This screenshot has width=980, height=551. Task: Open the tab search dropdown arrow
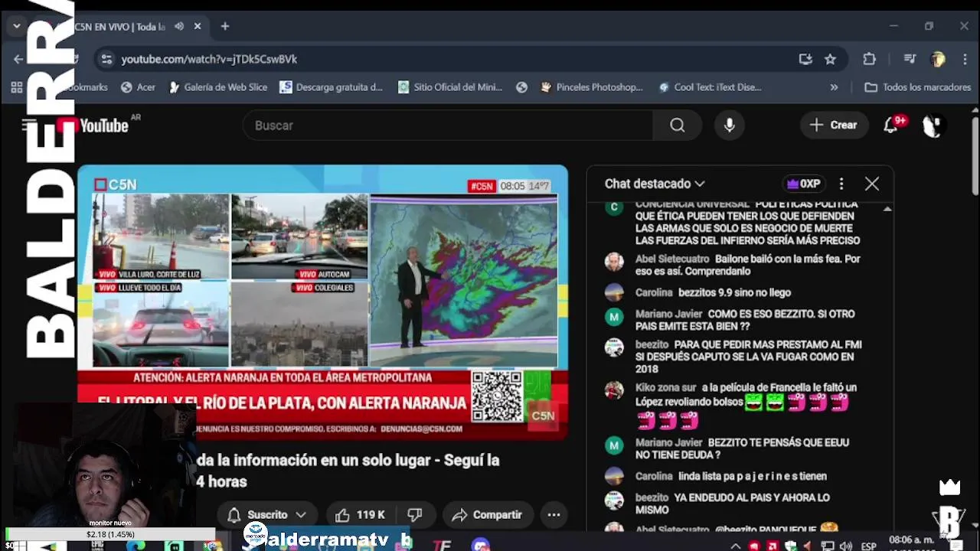coord(16,26)
